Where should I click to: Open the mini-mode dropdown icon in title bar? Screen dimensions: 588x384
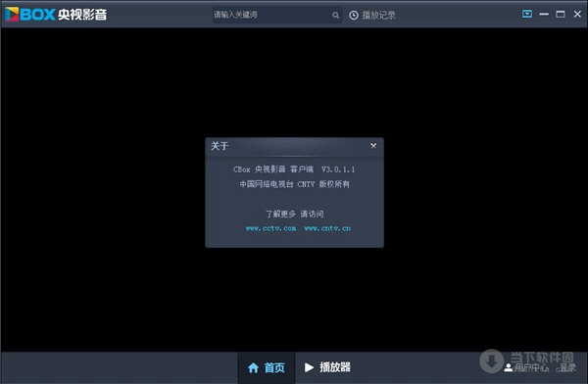[527, 15]
